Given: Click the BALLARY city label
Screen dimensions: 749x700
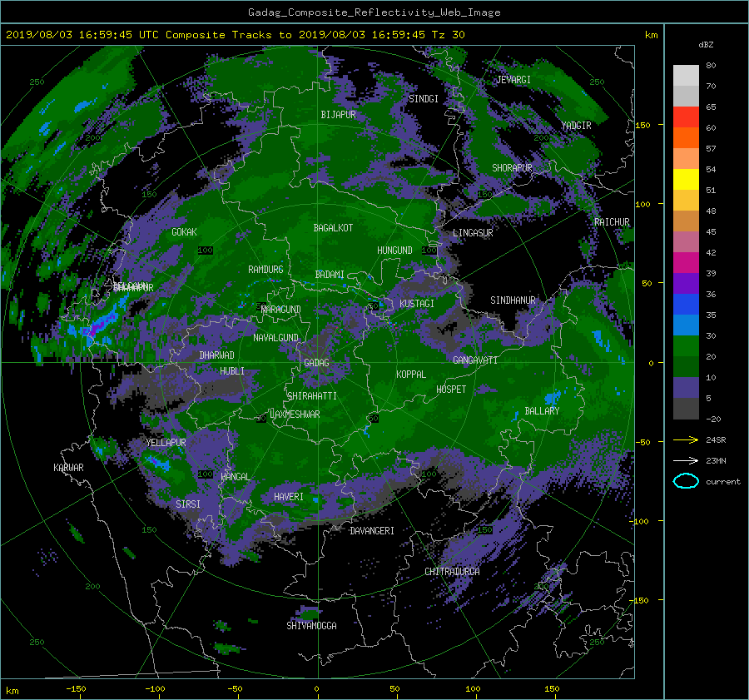Looking at the screenshot, I should pos(542,411).
